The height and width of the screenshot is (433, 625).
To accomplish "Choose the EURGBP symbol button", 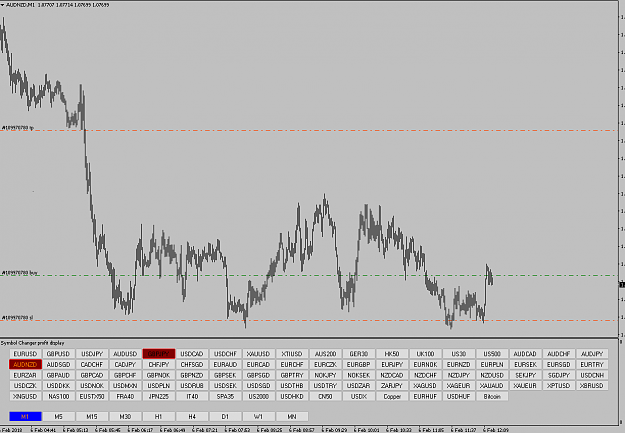I will click(359, 364).
